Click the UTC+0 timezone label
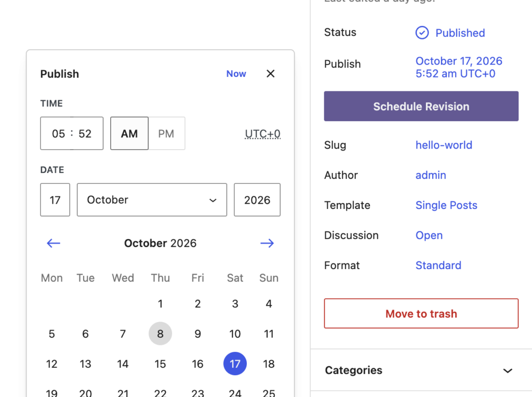 [262, 134]
